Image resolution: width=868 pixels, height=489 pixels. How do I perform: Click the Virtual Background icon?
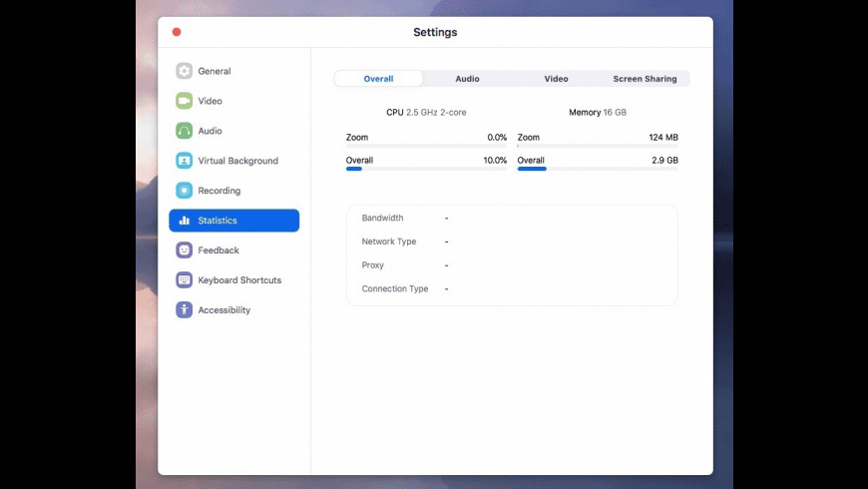184,161
